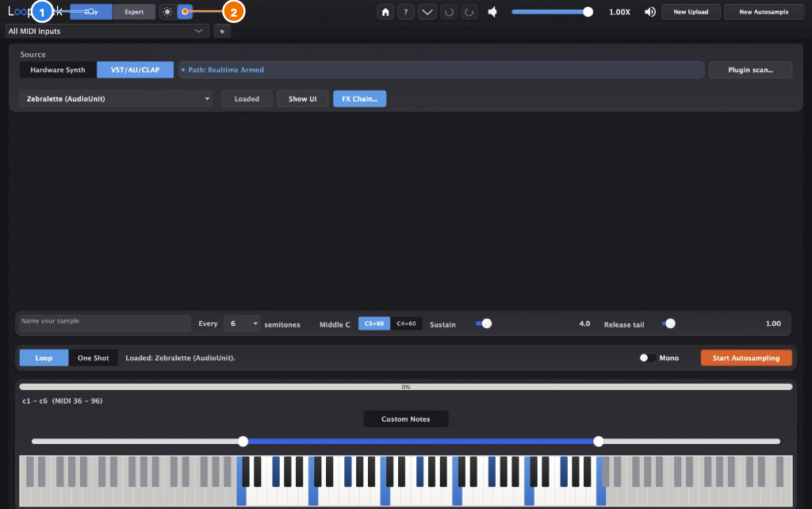Show the plugin UI
The image size is (812, 509).
coord(302,99)
